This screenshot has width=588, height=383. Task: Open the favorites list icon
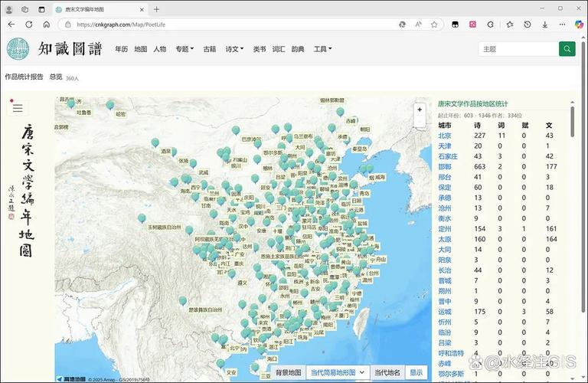(510, 25)
